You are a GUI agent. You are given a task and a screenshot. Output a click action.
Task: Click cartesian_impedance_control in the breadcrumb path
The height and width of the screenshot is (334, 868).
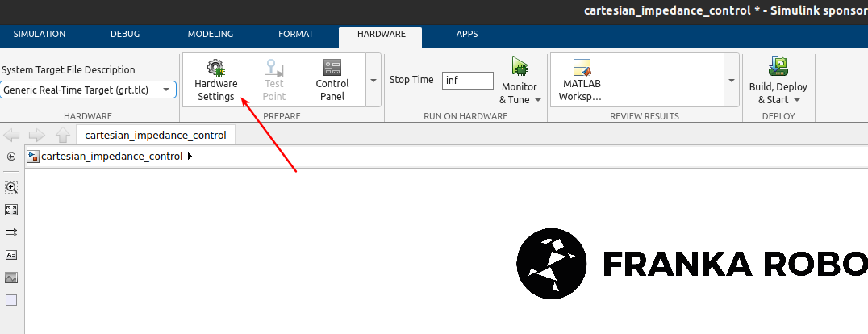tap(112, 157)
